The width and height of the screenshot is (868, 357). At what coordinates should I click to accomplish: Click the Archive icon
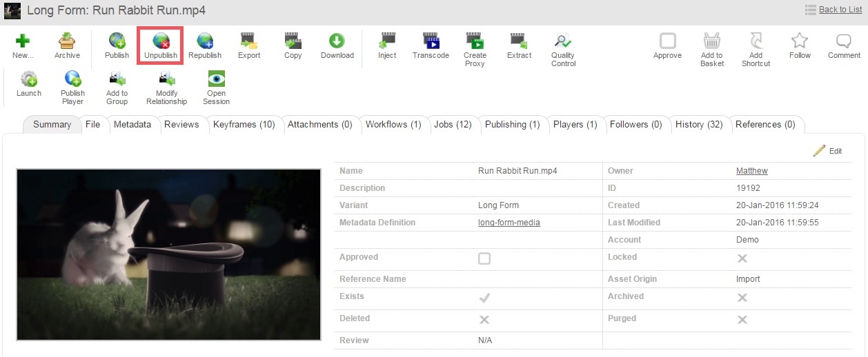click(67, 42)
